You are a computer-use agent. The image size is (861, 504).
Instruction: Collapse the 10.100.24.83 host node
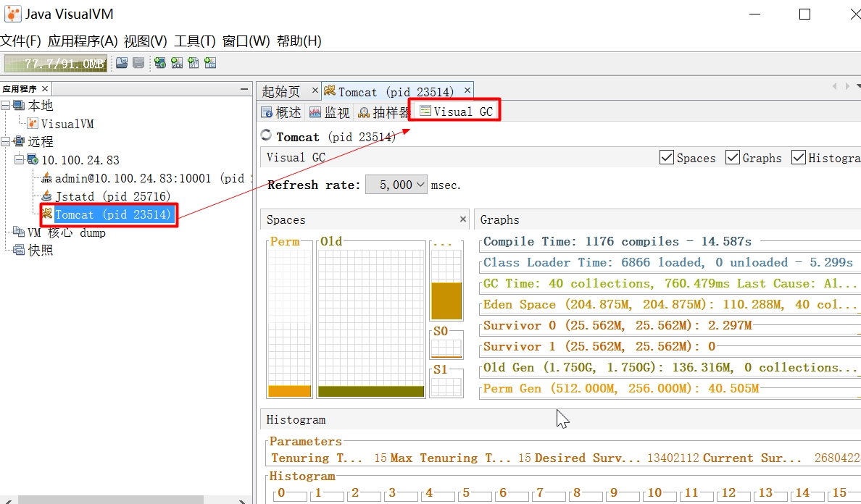(x=19, y=159)
